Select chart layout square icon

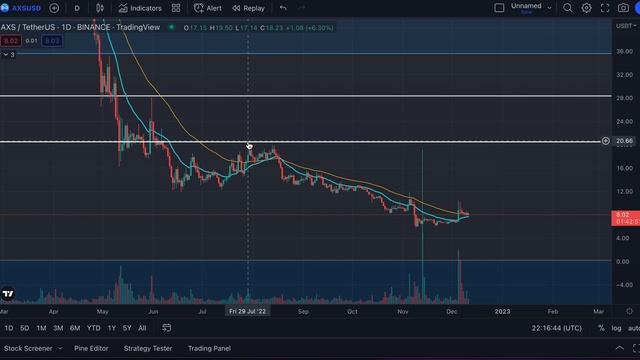[x=499, y=8]
